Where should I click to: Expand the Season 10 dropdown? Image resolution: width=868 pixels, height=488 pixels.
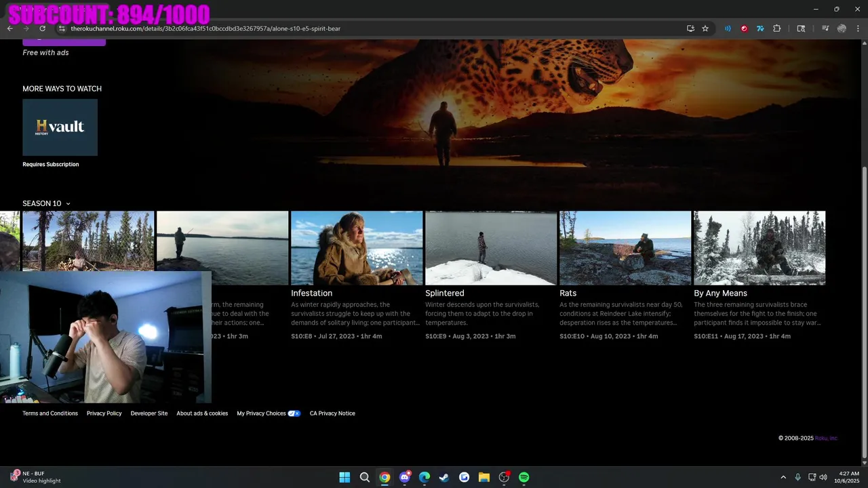point(46,203)
